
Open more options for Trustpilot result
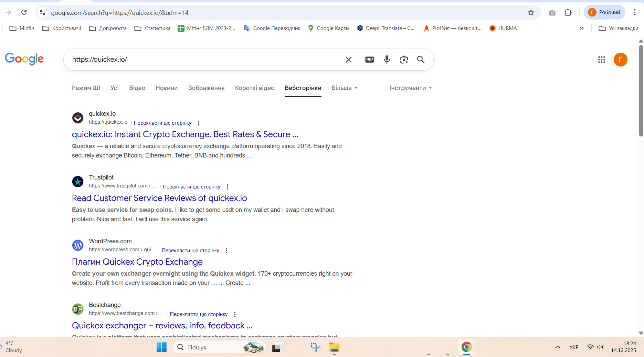click(228, 187)
